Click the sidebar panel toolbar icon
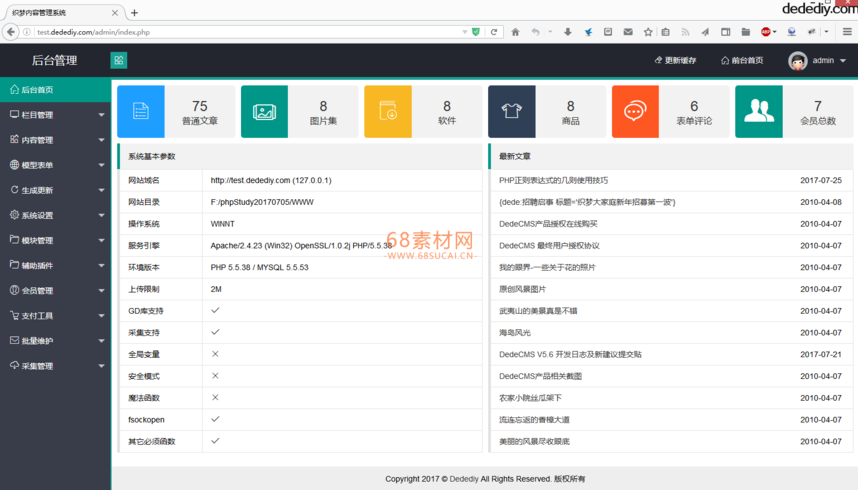The height and width of the screenshot is (490, 858). click(726, 32)
